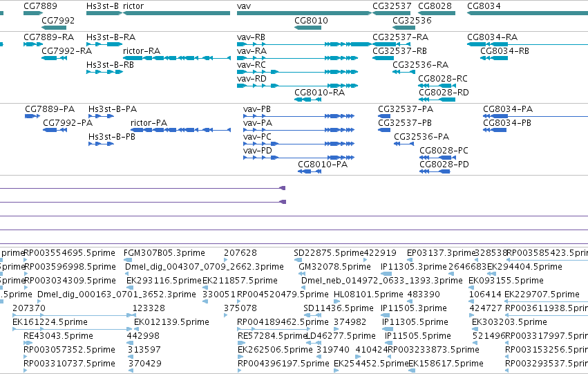
Task: Select the HL08101.5prime EST label
Action: (x=368, y=294)
